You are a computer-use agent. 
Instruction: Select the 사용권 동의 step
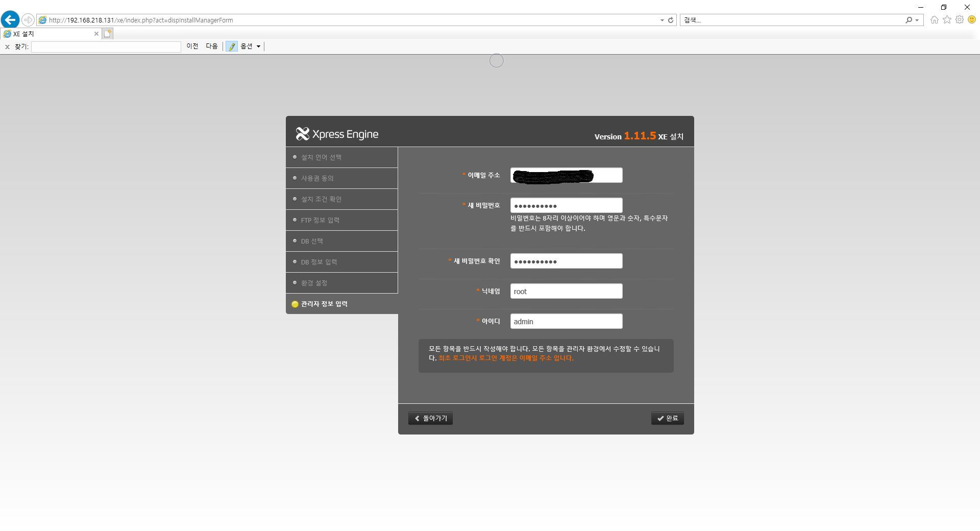click(341, 178)
